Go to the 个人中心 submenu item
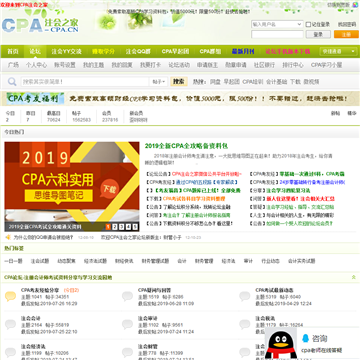The image size is (360, 360). point(36,65)
